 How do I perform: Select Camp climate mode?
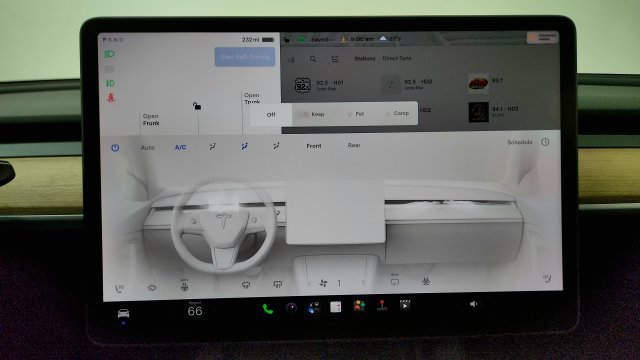click(x=398, y=113)
